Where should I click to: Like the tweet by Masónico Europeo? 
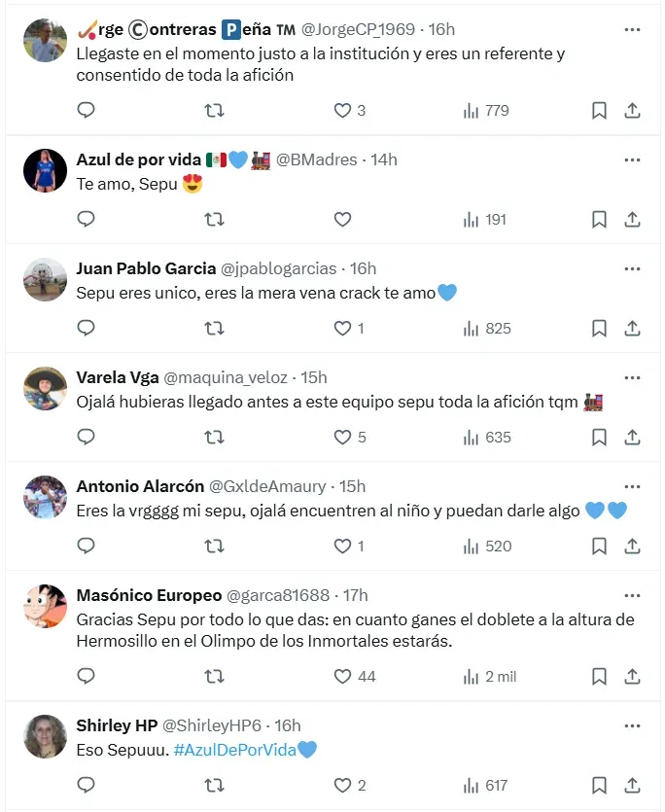click(x=342, y=676)
